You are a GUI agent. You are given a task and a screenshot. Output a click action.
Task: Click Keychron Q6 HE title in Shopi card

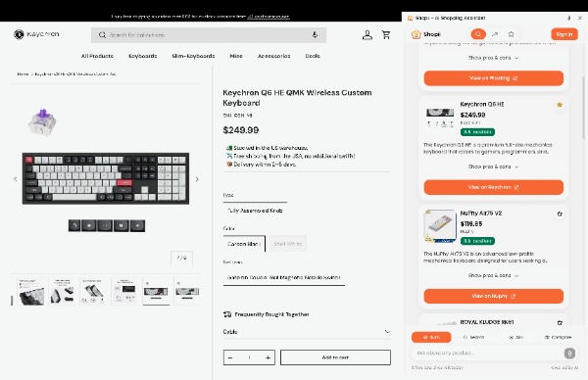click(x=482, y=104)
